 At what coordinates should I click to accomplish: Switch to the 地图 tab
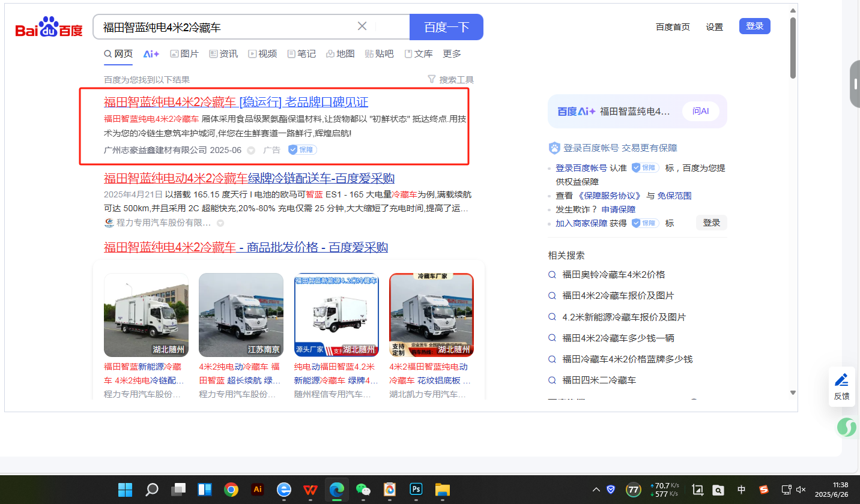(341, 54)
